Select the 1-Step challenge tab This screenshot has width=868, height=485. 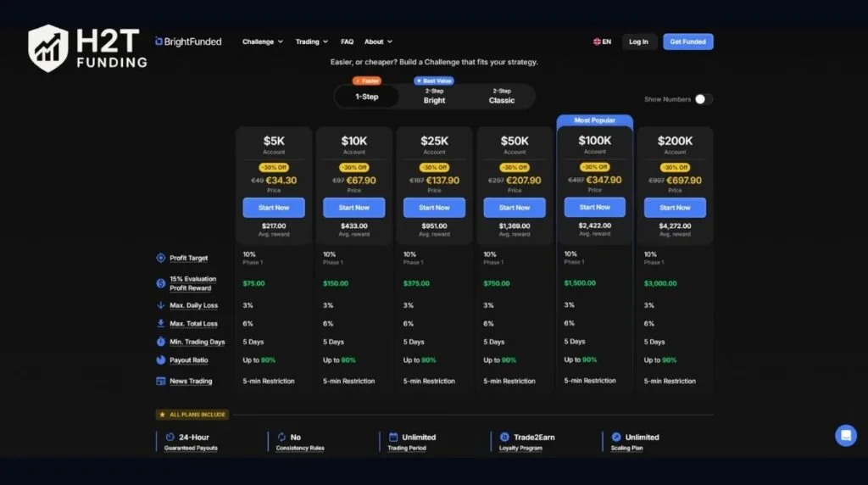click(366, 97)
